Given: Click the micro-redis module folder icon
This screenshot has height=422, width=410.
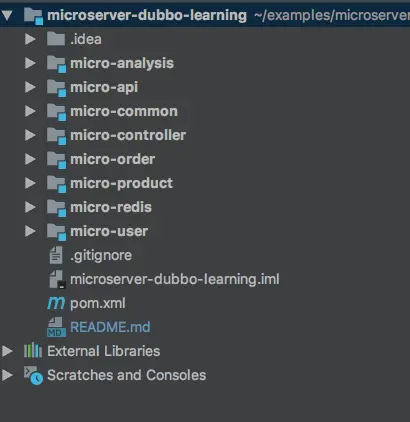Looking at the screenshot, I should [56, 207].
